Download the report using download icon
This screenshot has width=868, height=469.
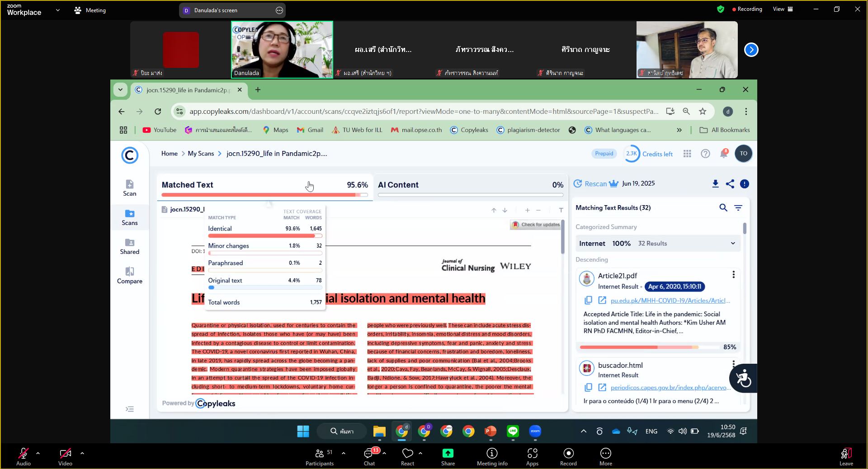[x=715, y=183]
